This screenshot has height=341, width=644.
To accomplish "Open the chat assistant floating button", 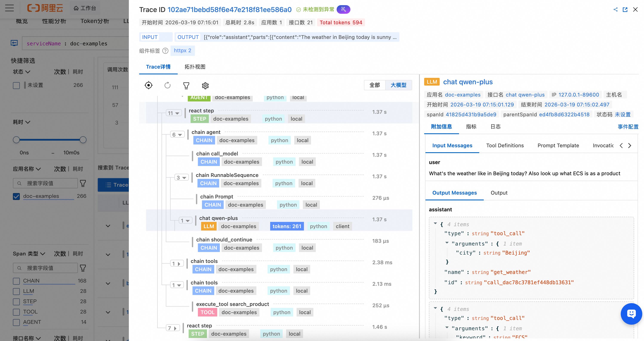I will pos(631,314).
